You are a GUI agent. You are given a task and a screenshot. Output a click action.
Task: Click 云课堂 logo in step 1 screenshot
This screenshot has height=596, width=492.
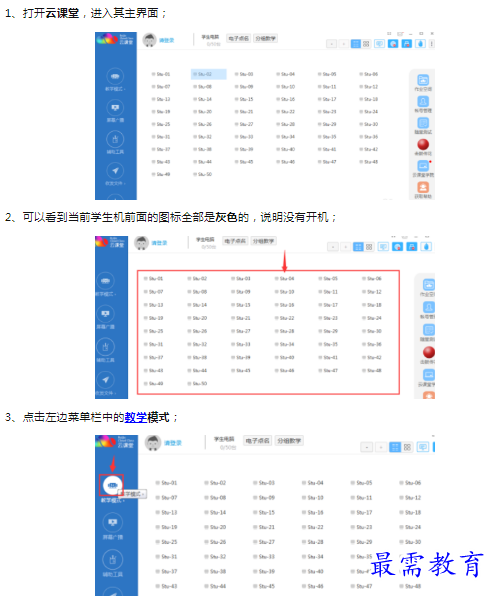115,39
